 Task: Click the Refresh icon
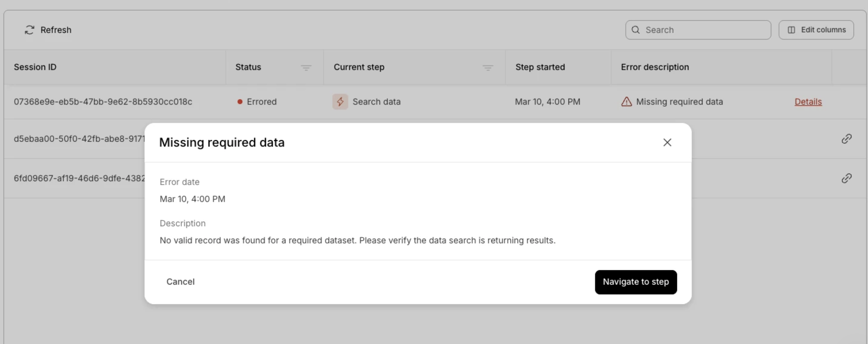pyautogui.click(x=29, y=30)
